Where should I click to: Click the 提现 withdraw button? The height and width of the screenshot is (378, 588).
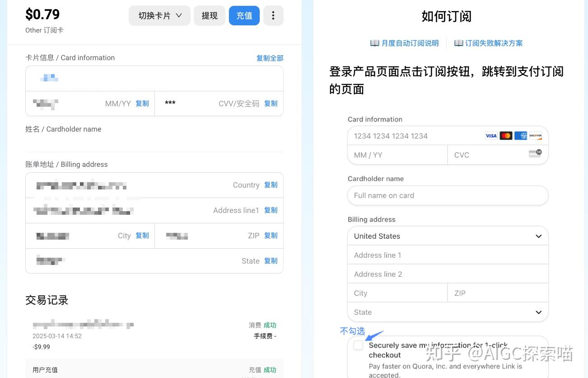209,15
